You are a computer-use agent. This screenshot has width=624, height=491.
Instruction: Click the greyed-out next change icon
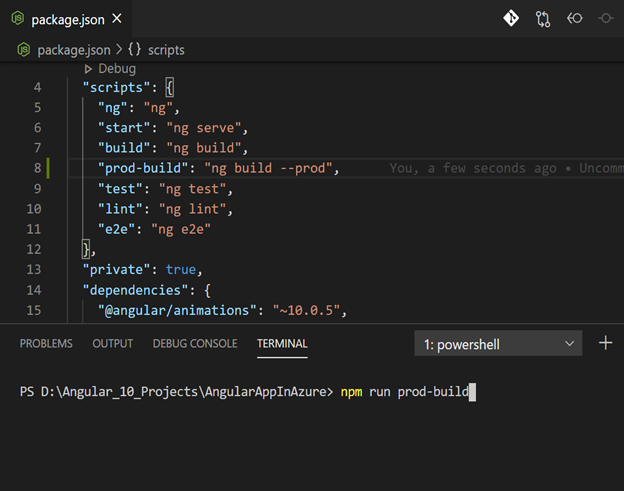click(x=606, y=18)
